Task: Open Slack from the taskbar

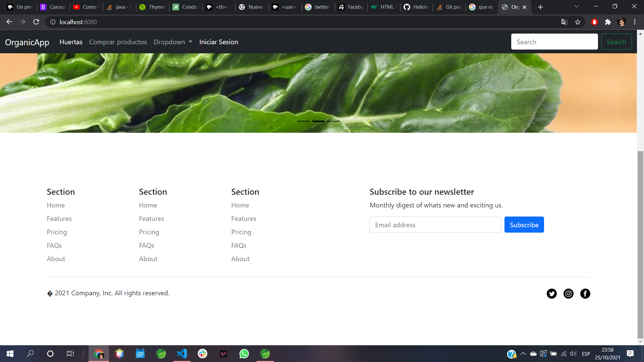Action: click(202, 353)
